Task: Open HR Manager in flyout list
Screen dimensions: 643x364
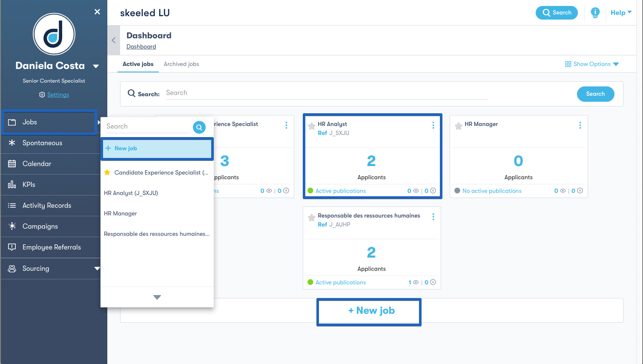Action: (x=121, y=213)
